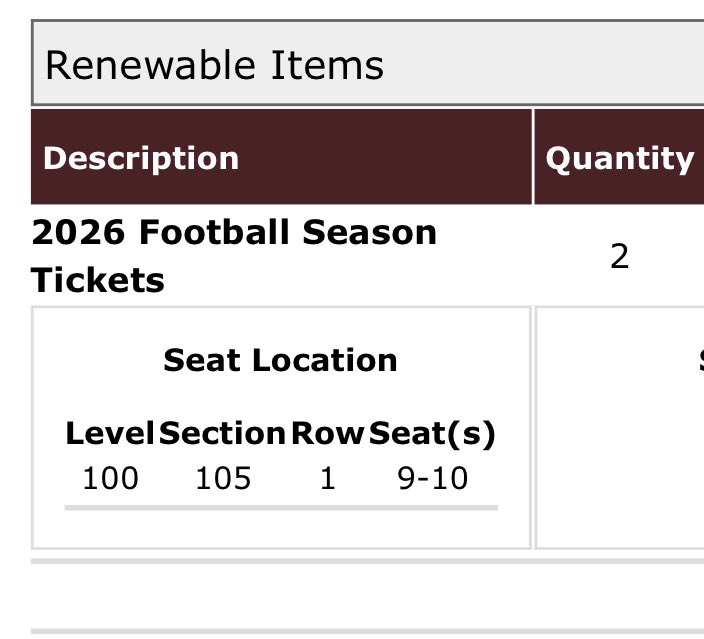This screenshot has height=639, width=704.
Task: Click the Level column label
Action: pyautogui.click(x=110, y=433)
